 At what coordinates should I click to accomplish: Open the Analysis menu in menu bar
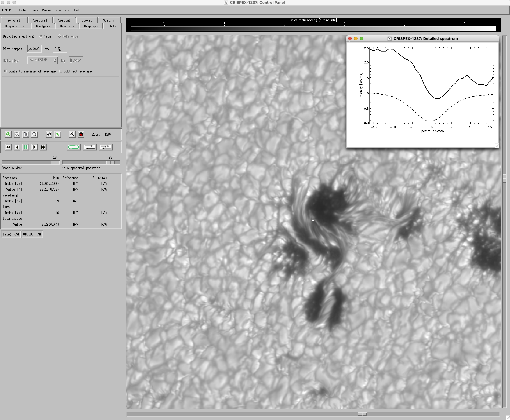coord(62,10)
